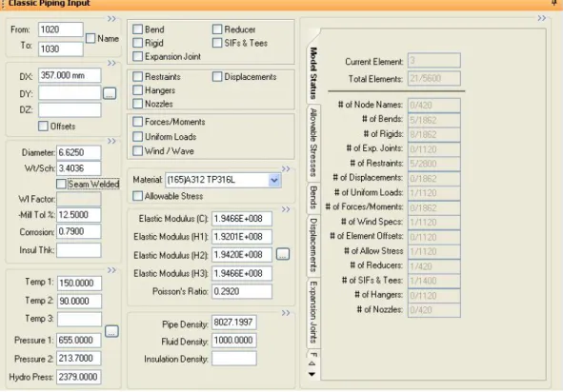
Task: Click the tab scroll left triangle
Action: click(x=312, y=363)
